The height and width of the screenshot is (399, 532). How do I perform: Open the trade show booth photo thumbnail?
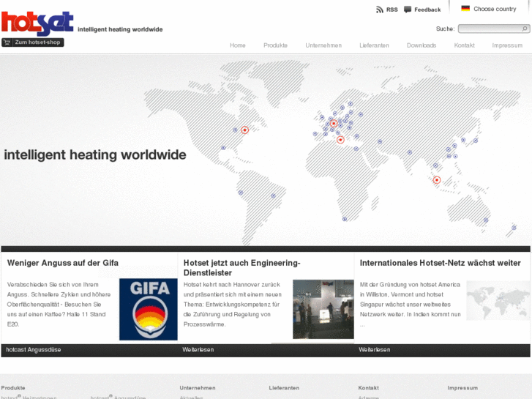323,309
